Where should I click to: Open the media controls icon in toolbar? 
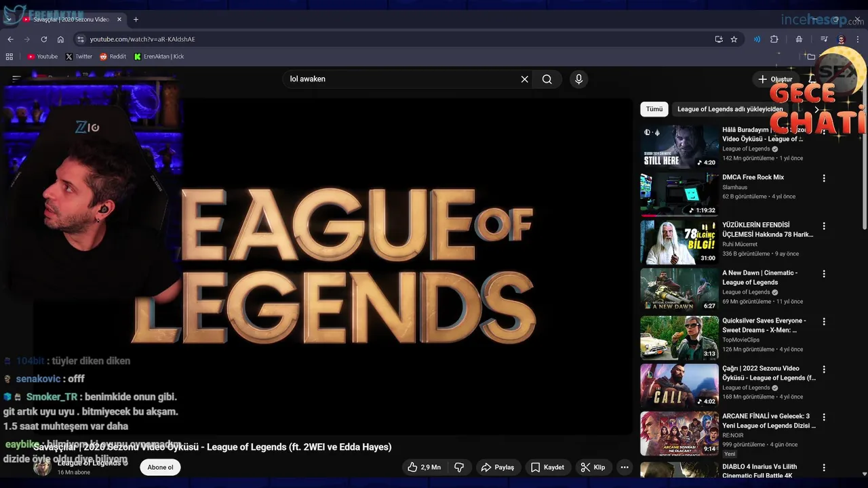824,39
